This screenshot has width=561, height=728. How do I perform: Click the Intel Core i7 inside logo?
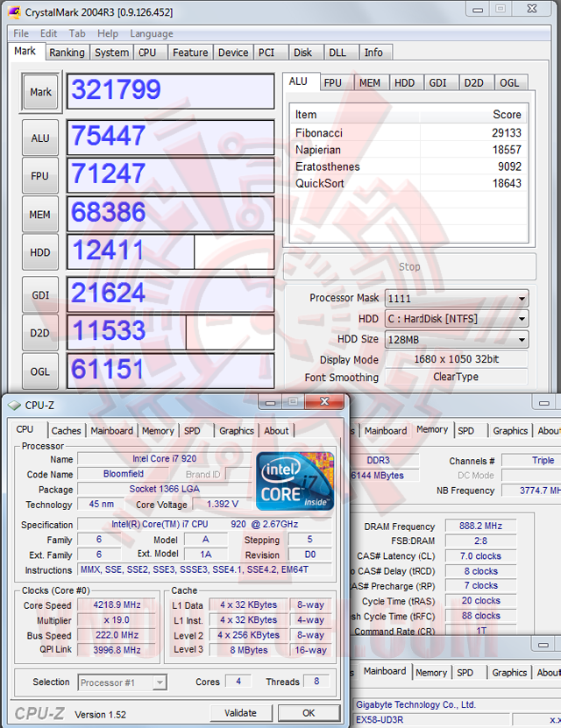[x=295, y=481]
